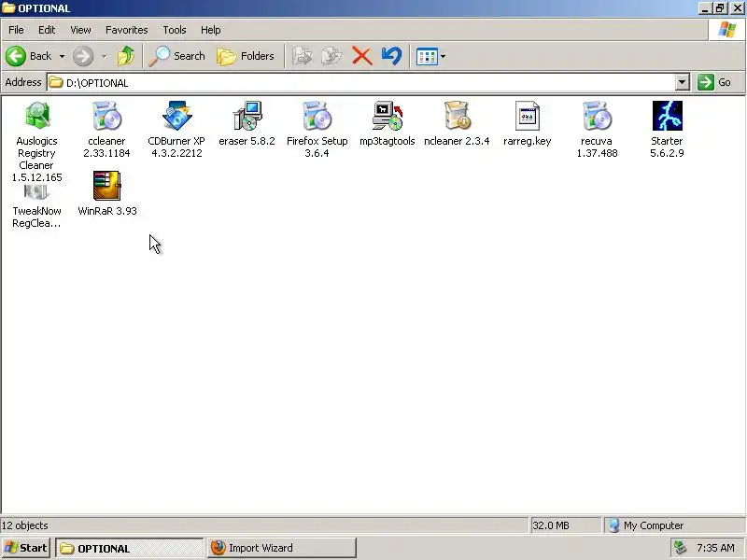Expand the Address bar dropdown
The height and width of the screenshot is (560, 747).
[683, 82]
